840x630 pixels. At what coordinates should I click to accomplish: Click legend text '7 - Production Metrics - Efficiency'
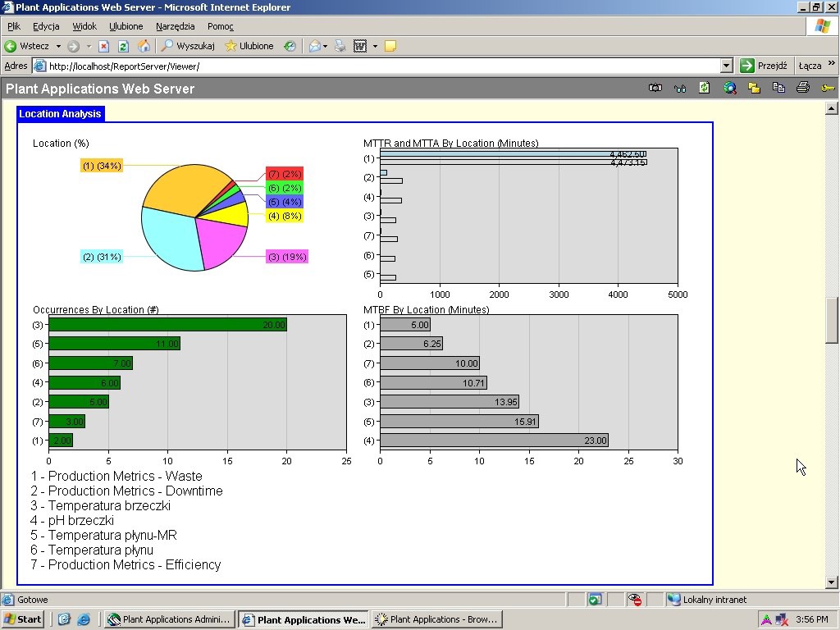(x=126, y=564)
